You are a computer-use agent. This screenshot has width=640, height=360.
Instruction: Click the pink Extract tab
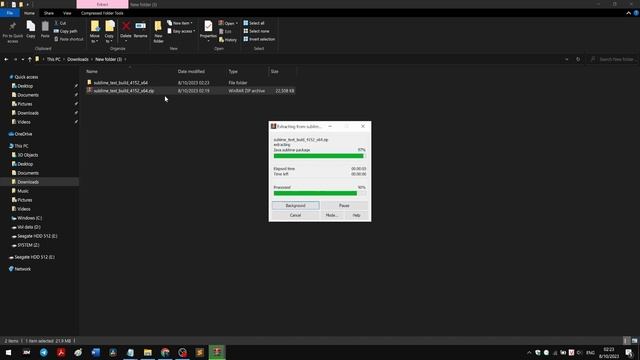(x=102, y=4)
